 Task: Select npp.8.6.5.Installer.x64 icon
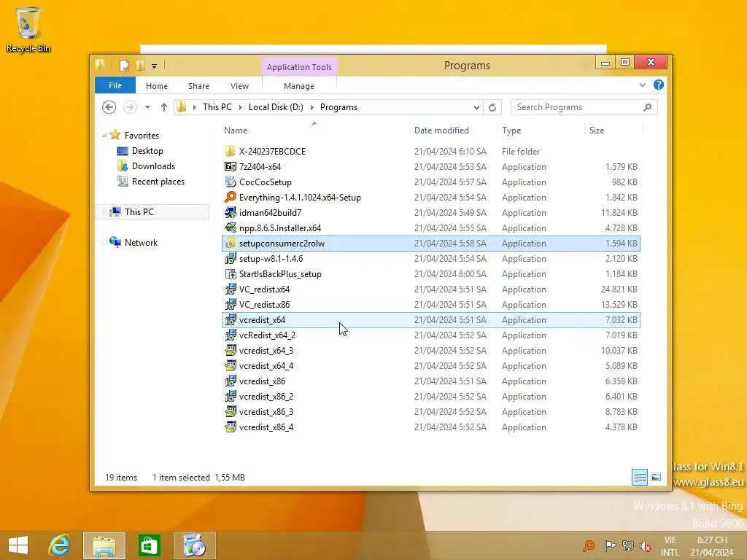pos(230,227)
